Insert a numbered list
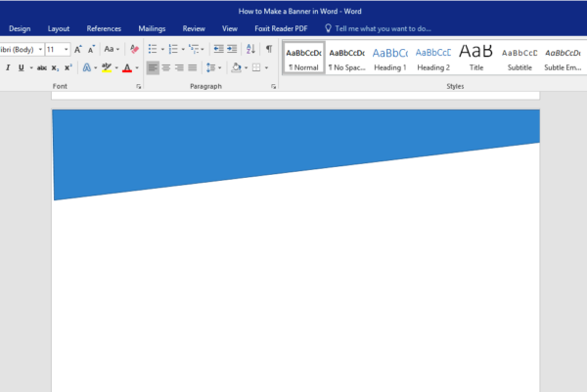This screenshot has height=392, width=587. pos(173,49)
